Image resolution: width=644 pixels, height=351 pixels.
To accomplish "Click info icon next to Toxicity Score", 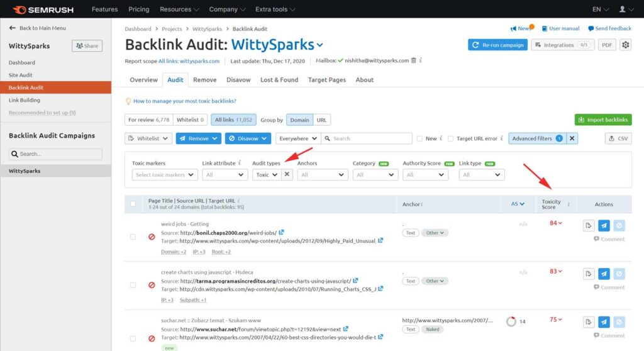I will coord(569,204).
